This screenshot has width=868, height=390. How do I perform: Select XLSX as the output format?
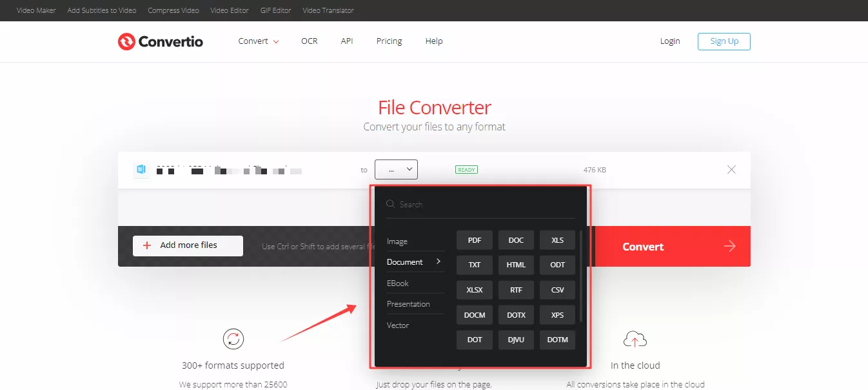coord(474,289)
